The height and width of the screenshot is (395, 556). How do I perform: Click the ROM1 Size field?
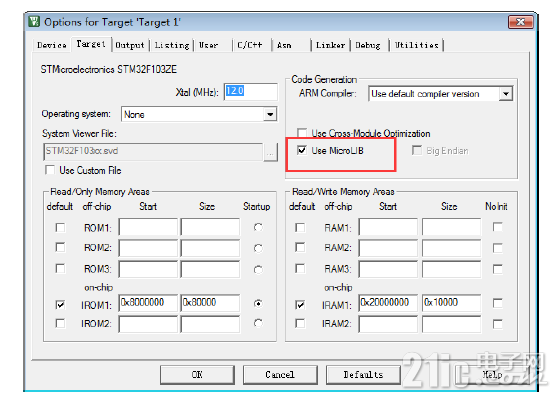pos(210,227)
